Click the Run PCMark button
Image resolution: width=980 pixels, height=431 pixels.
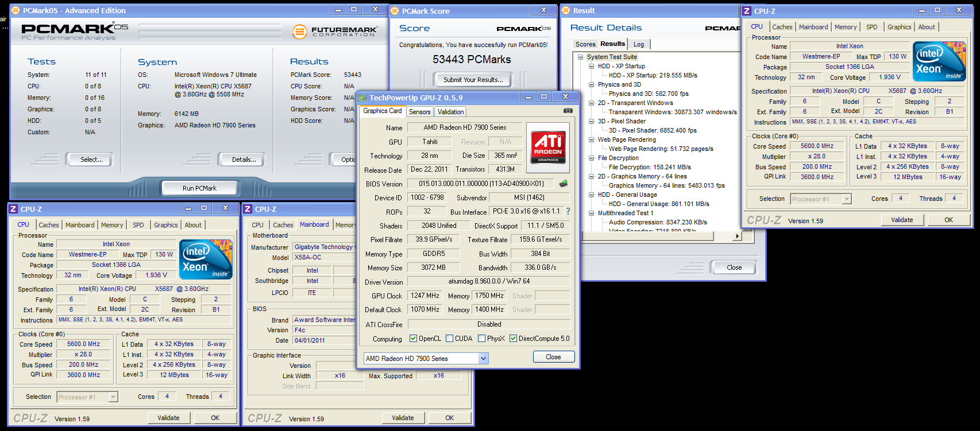[x=199, y=188]
